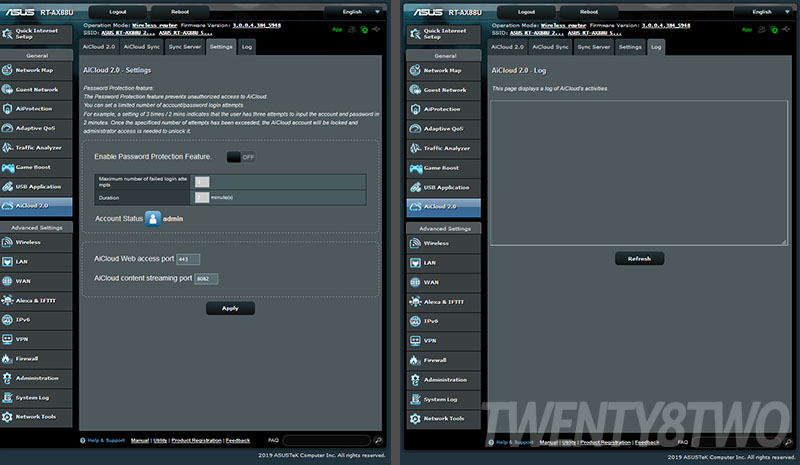Click AiCloud Web access port field
This screenshot has height=465, width=800.
point(188,259)
